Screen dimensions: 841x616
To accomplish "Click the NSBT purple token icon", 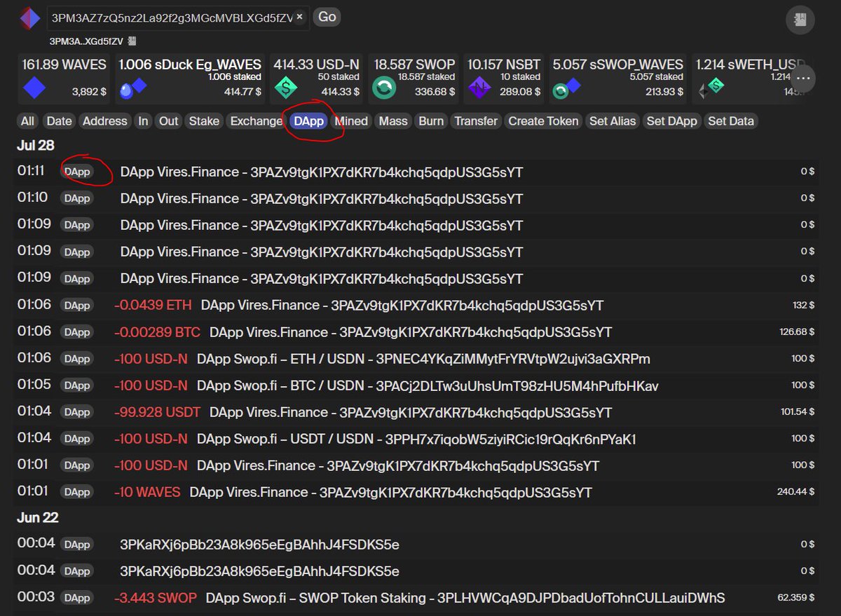I will (x=479, y=88).
